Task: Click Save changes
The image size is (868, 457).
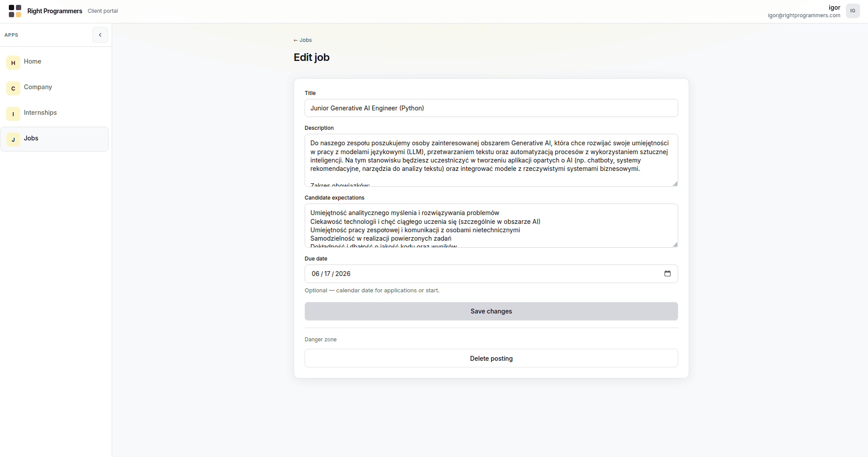Action: click(491, 311)
